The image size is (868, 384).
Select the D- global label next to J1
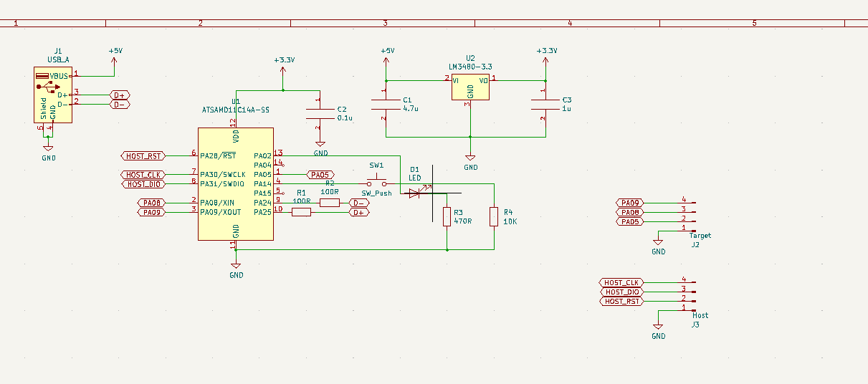[120, 104]
